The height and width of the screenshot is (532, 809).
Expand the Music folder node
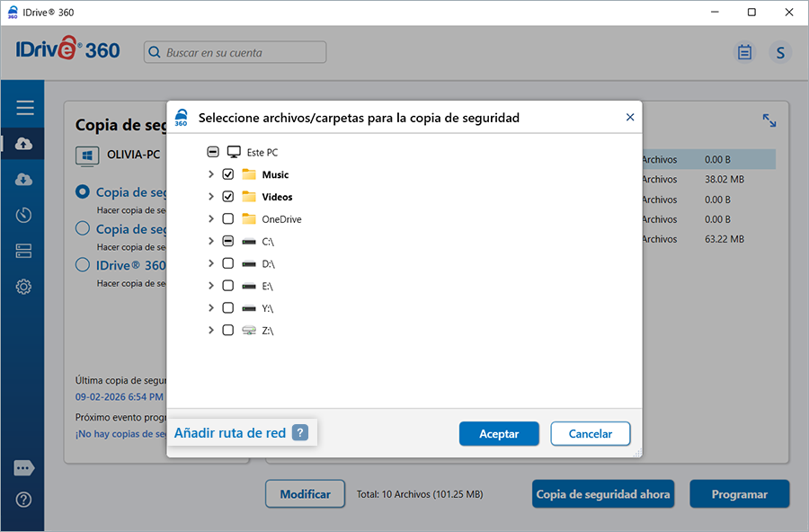click(210, 174)
